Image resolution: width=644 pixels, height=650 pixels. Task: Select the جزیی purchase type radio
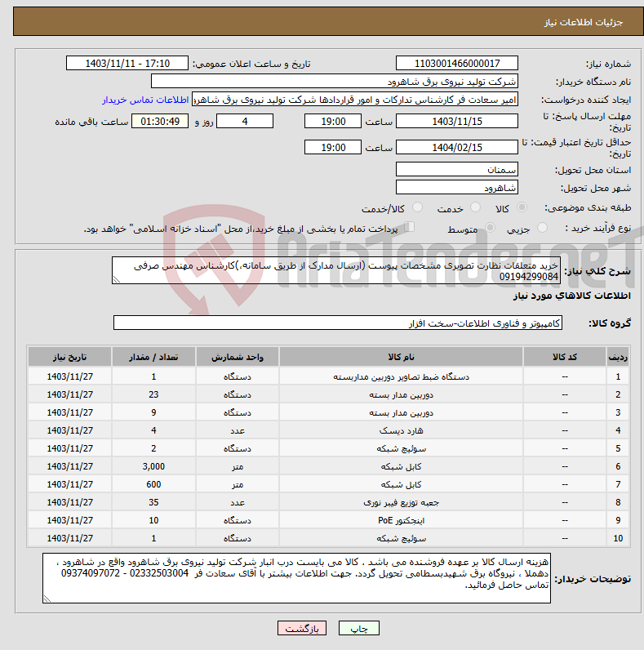pos(542,228)
